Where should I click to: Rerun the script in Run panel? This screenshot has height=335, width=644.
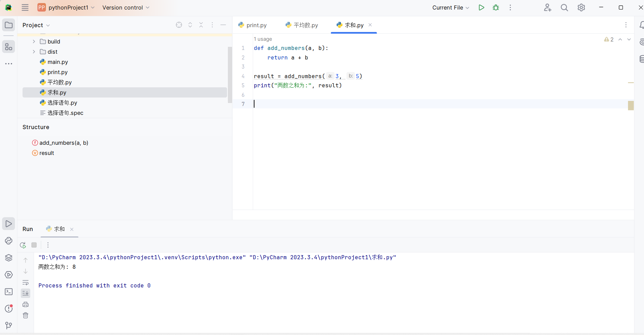(23, 245)
